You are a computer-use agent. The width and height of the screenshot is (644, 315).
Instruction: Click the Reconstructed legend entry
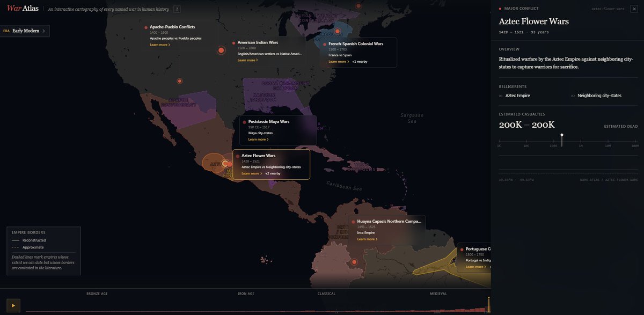point(29,240)
